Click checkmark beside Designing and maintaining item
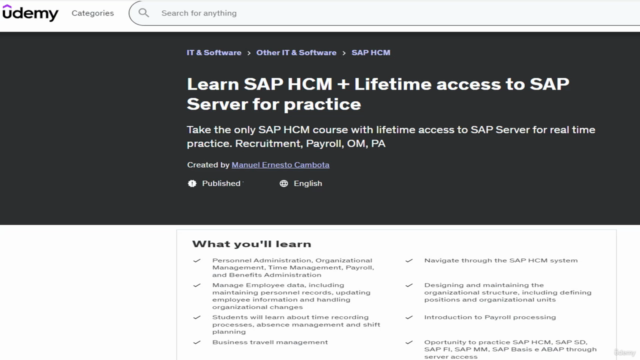 click(x=409, y=285)
